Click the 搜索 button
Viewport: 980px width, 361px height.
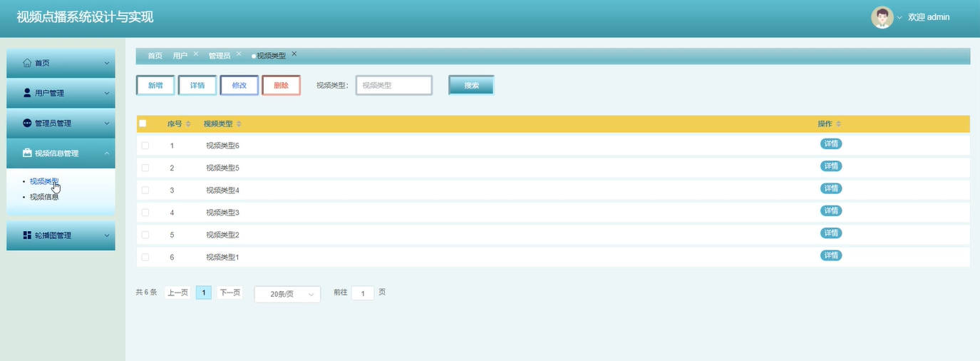point(471,85)
